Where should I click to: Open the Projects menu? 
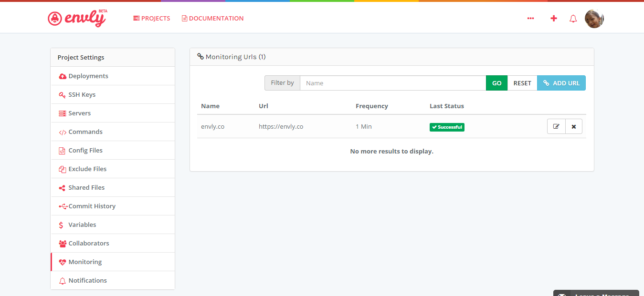pyautogui.click(x=152, y=19)
